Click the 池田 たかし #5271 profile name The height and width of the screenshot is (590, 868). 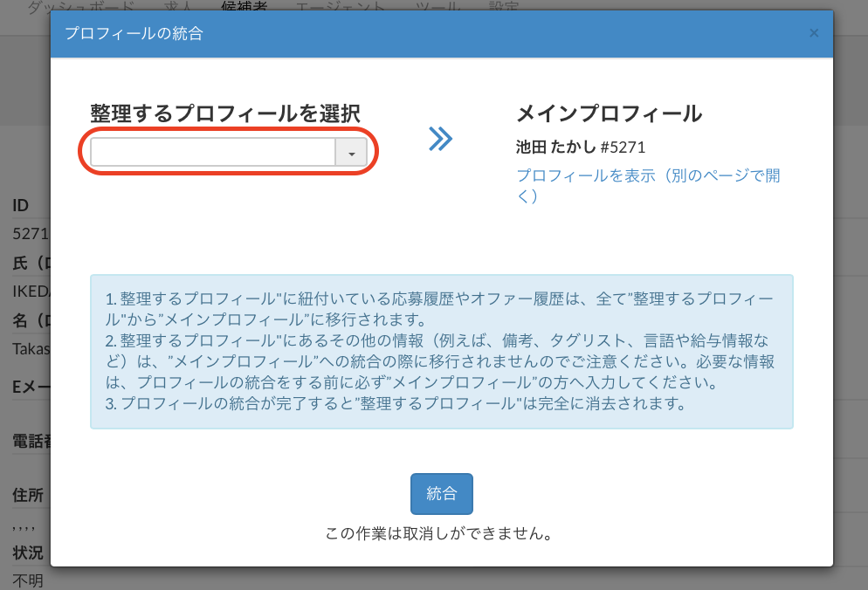(x=581, y=147)
